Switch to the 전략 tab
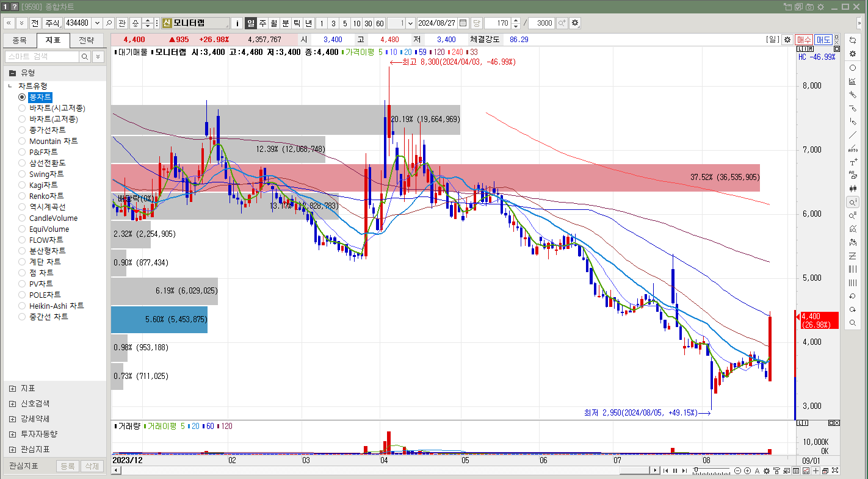Viewport: 868px width, 479px height. [87, 40]
